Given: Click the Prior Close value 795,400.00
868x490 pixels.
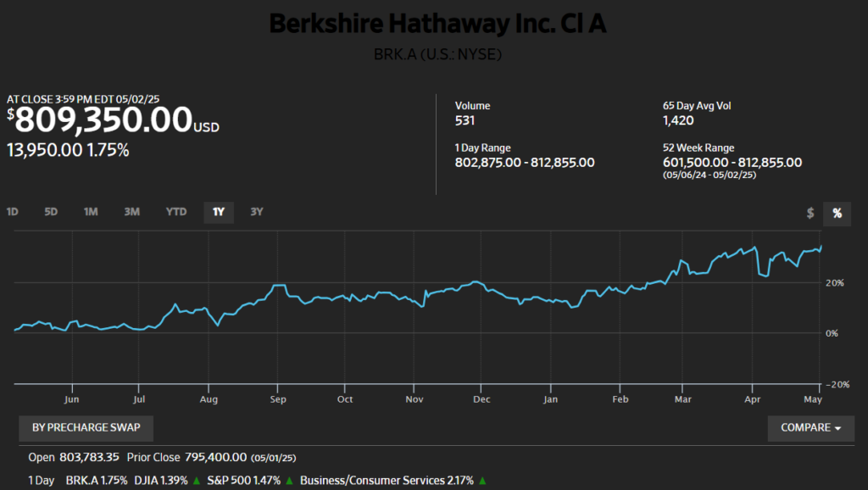Looking at the screenshot, I should coord(215,457).
